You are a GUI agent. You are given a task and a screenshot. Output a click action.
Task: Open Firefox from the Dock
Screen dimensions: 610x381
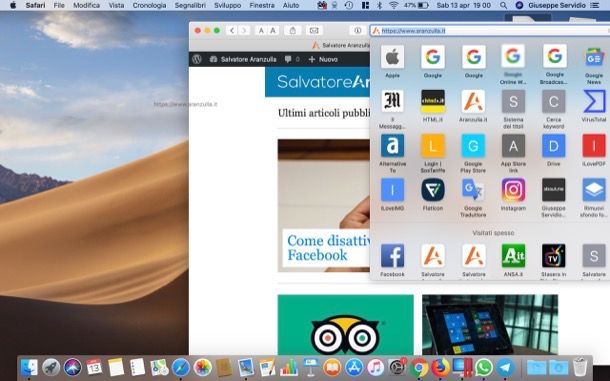coord(440,367)
